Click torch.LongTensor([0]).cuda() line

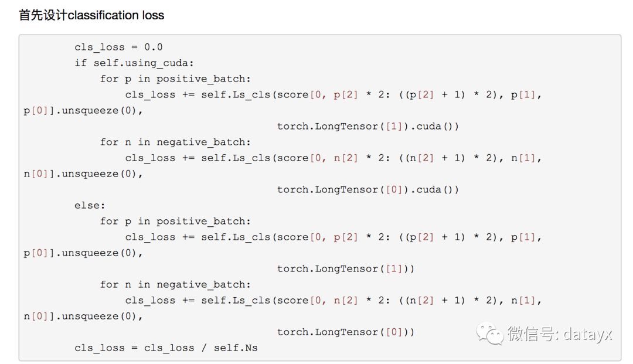tap(367, 190)
